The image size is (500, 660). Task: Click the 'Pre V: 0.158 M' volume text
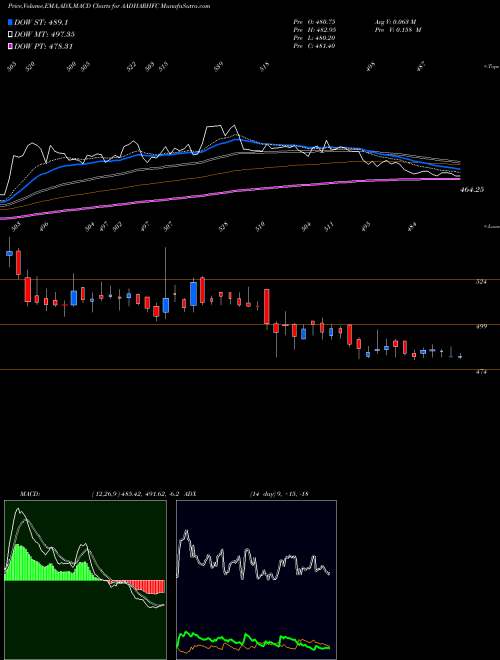point(398,30)
